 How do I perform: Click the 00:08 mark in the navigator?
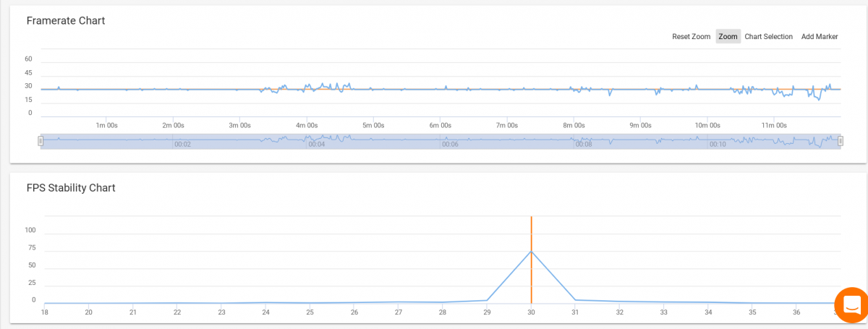[584, 145]
